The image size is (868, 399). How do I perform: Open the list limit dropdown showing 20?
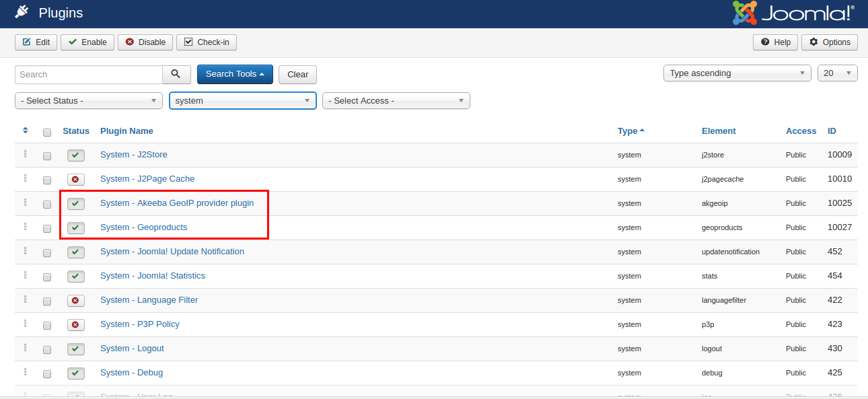click(x=838, y=73)
